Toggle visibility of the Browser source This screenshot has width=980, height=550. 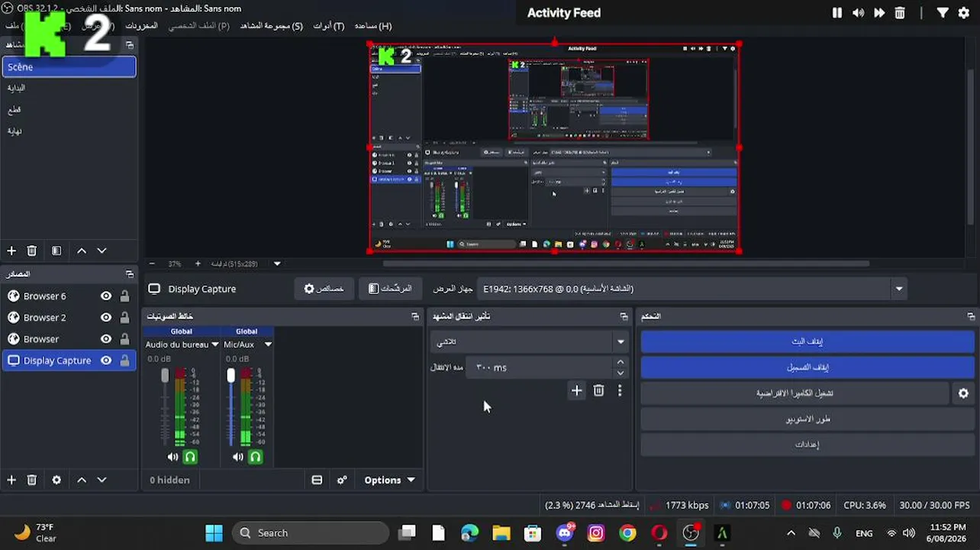click(x=106, y=338)
